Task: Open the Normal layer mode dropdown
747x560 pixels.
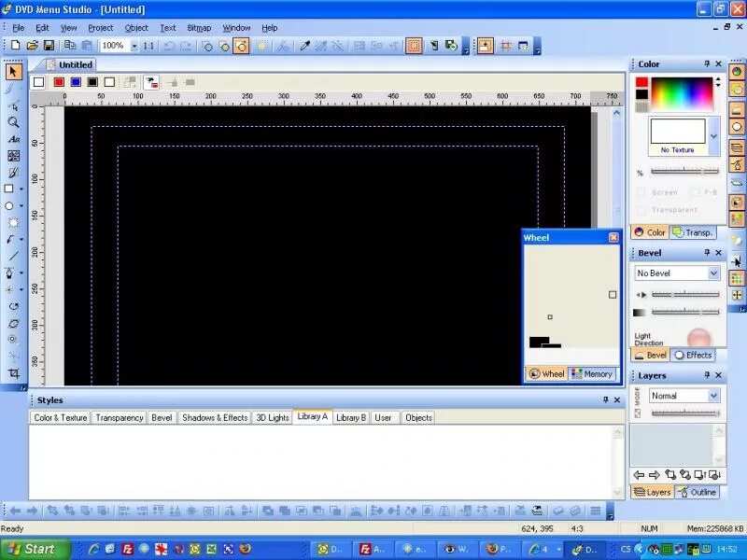Action: click(713, 396)
